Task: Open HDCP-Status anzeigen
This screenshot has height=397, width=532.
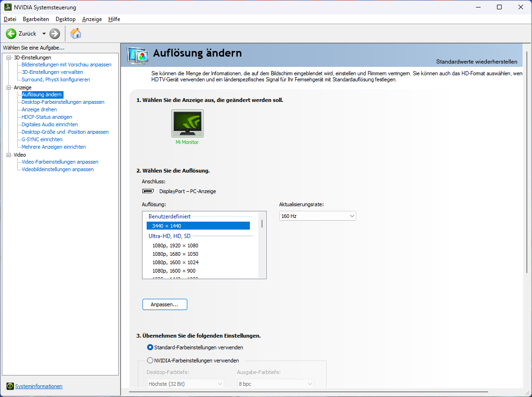Action: pyautogui.click(x=47, y=117)
